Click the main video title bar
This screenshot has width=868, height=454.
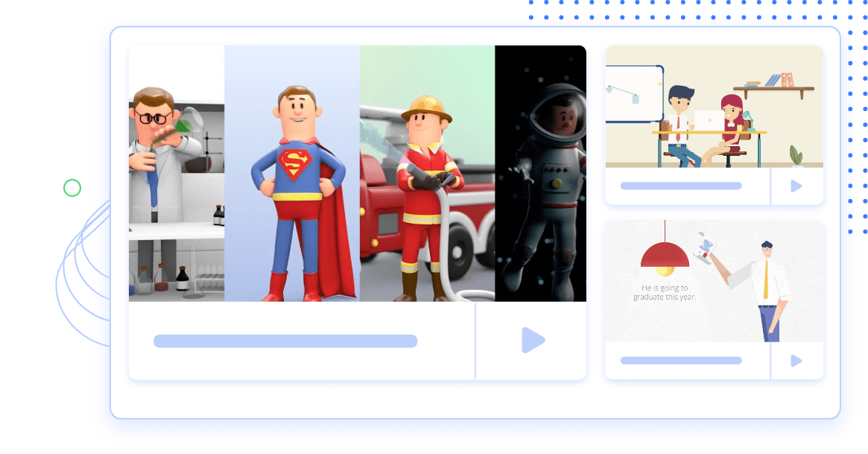pyautogui.click(x=285, y=341)
